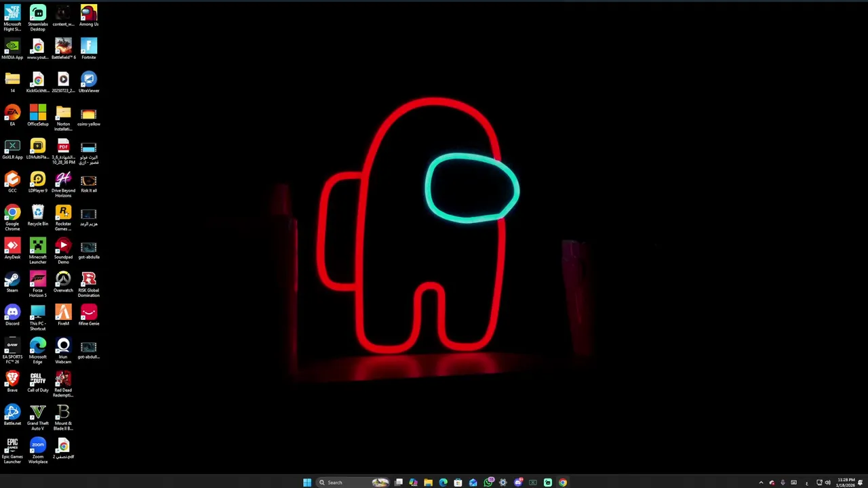Show hidden system tray icons
Image resolution: width=868 pixels, height=488 pixels.
click(761, 483)
